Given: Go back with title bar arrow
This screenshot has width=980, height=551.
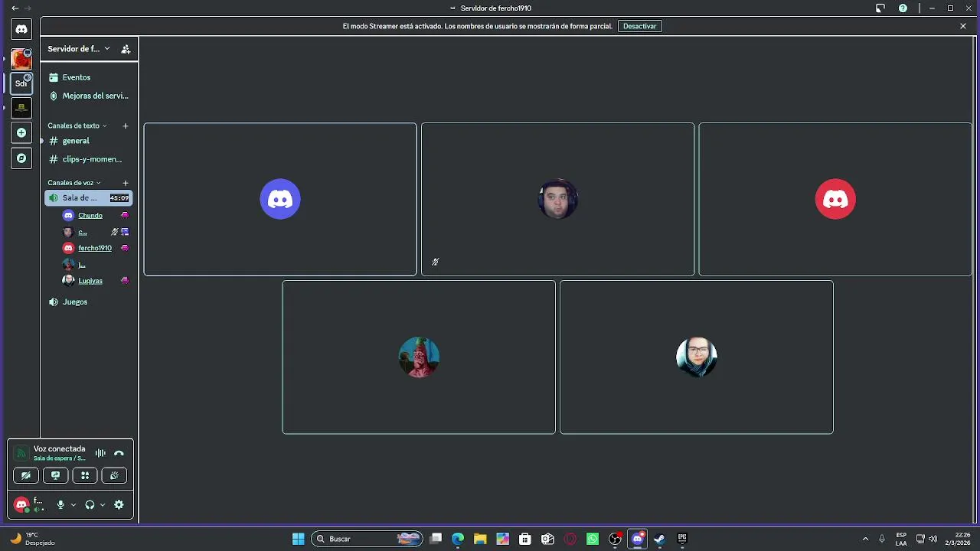Looking at the screenshot, I should pos(15,8).
